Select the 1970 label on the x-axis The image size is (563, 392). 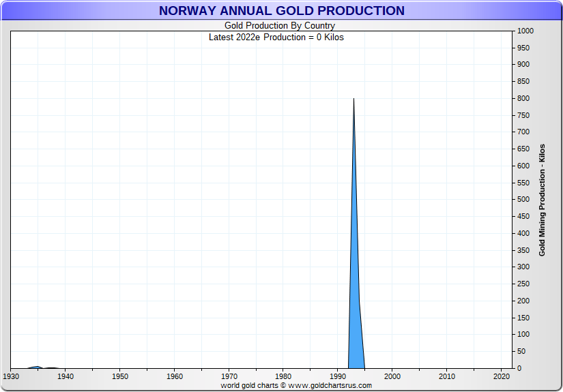229,376
